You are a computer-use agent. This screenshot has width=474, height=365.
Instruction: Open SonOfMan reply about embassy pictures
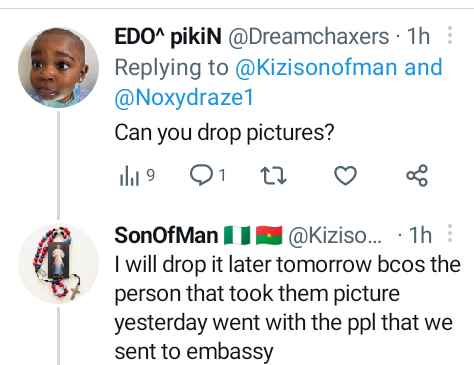pos(287,308)
